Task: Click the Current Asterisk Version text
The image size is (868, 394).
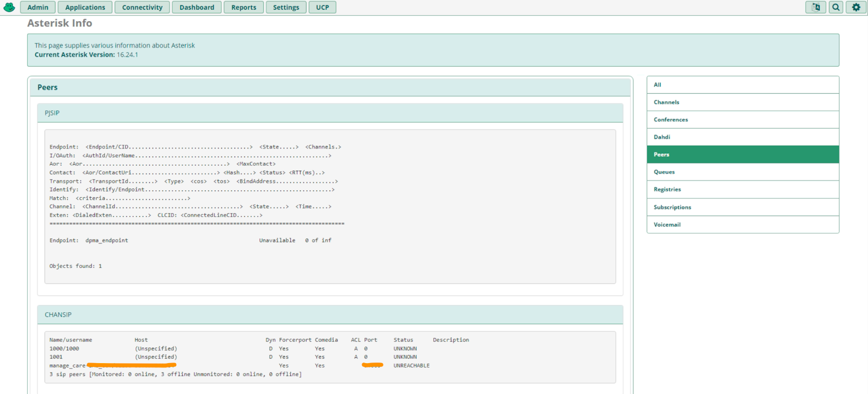Action: [x=86, y=55]
